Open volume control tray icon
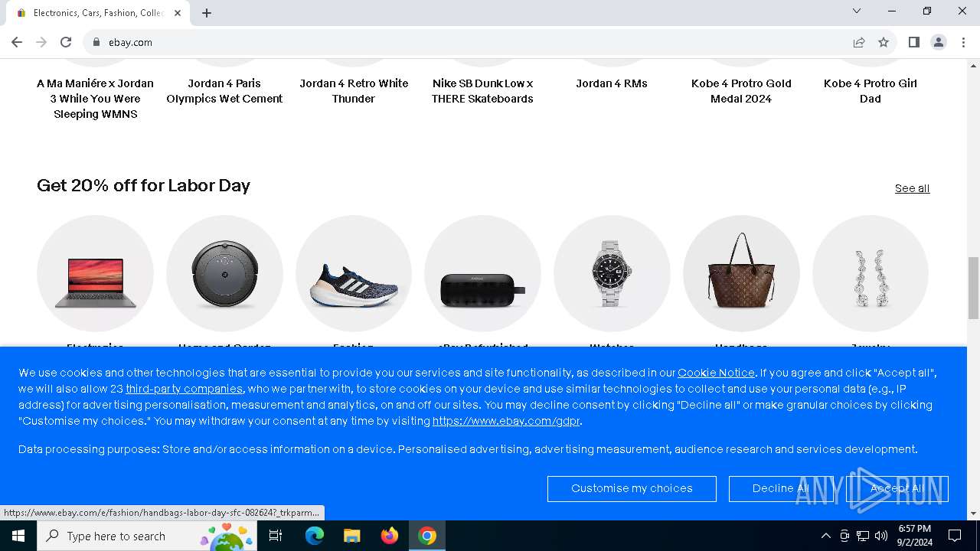Viewport: 980px width, 551px height. [881, 536]
